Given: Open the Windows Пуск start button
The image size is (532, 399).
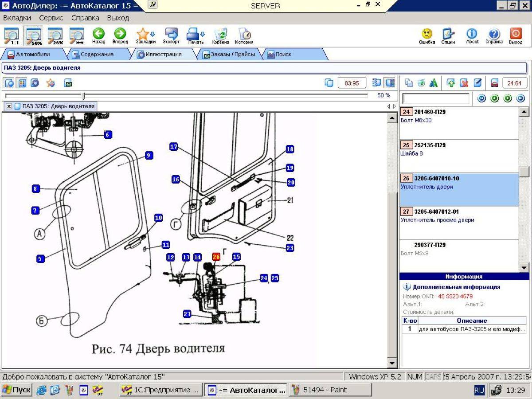Looking at the screenshot, I should click(x=16, y=390).
